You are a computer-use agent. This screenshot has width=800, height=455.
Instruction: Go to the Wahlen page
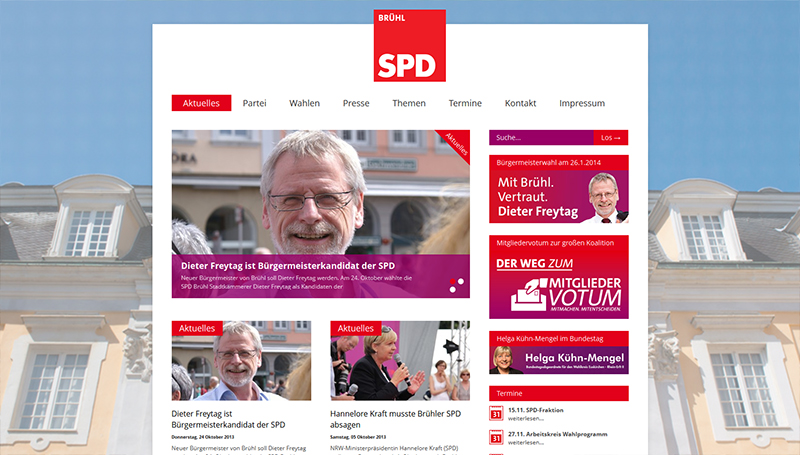(x=305, y=103)
